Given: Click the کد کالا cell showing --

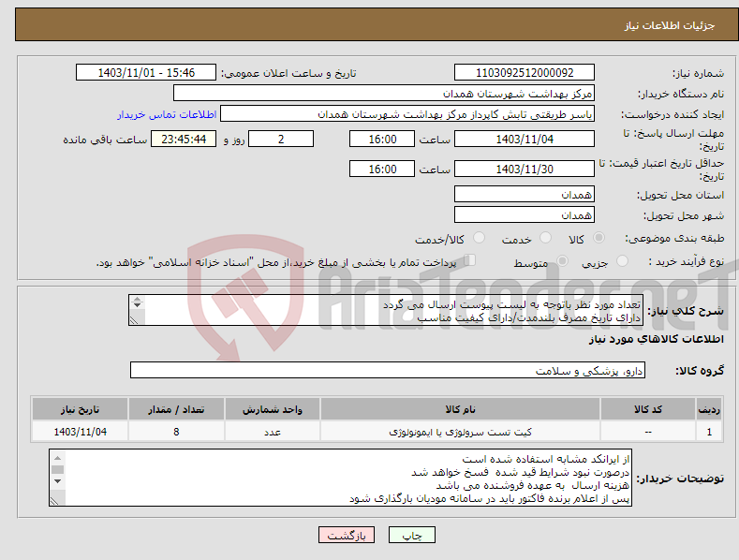Looking at the screenshot, I should (648, 432).
